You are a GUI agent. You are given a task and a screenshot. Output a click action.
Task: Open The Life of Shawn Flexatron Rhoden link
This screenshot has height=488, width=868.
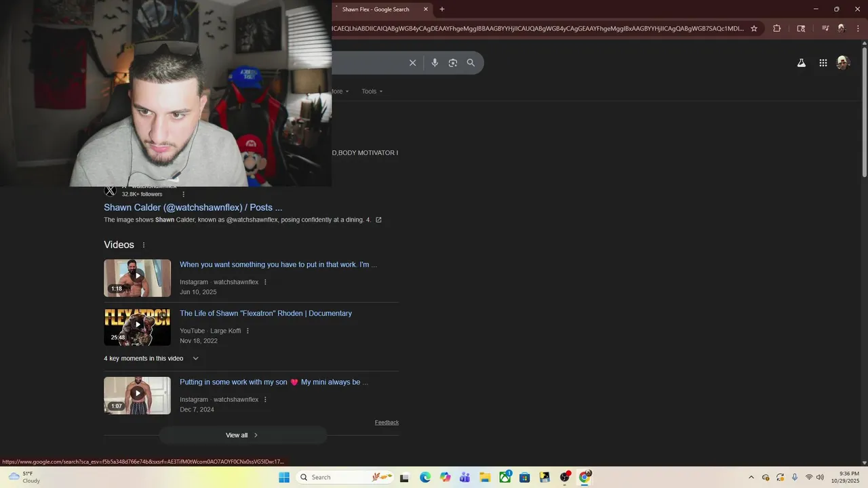pyautogui.click(x=266, y=313)
